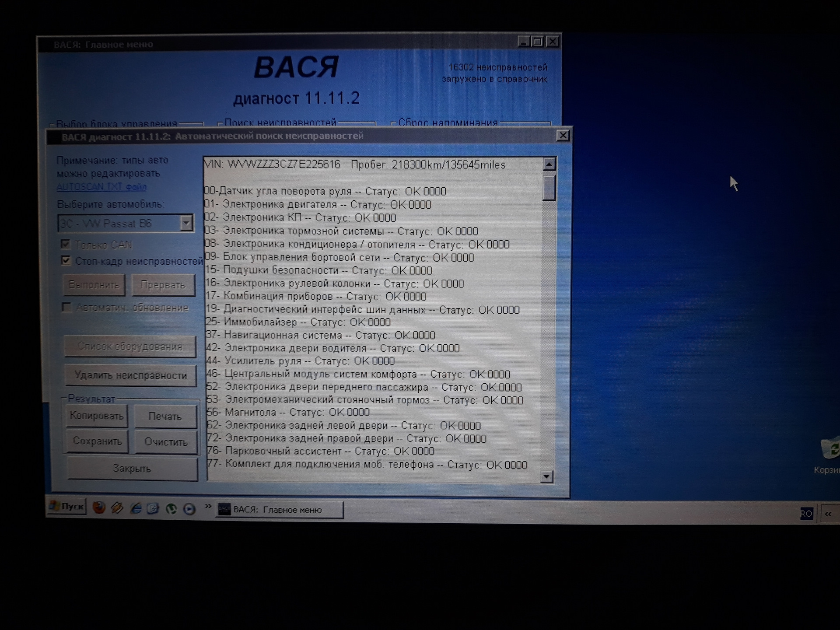Select line 17- Комбинация приборов
Viewport: 840px width, 630px height.
coord(316,296)
